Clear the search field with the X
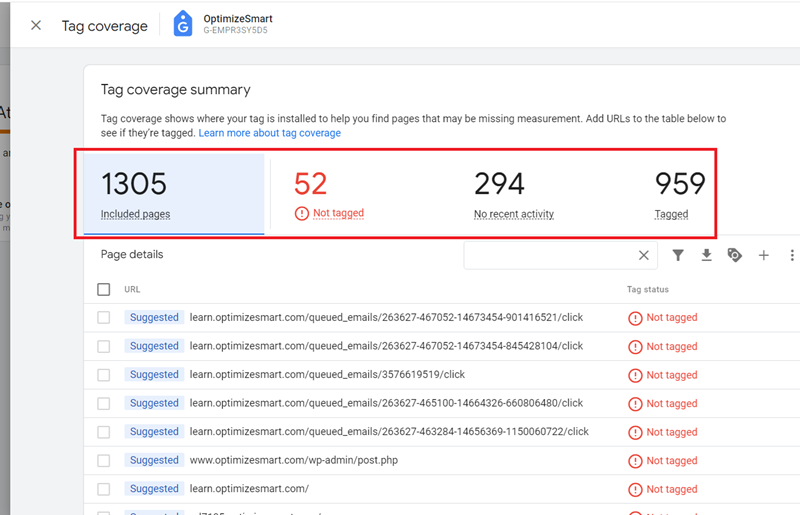 (644, 255)
